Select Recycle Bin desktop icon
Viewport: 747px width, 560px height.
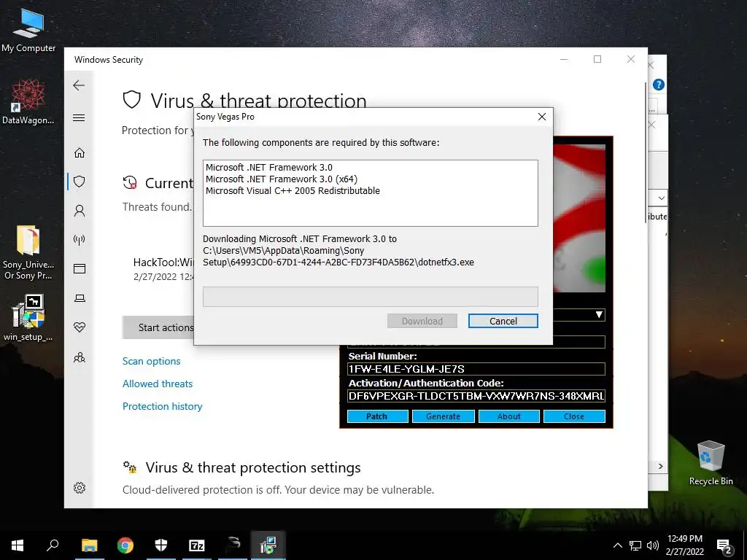pos(711,463)
